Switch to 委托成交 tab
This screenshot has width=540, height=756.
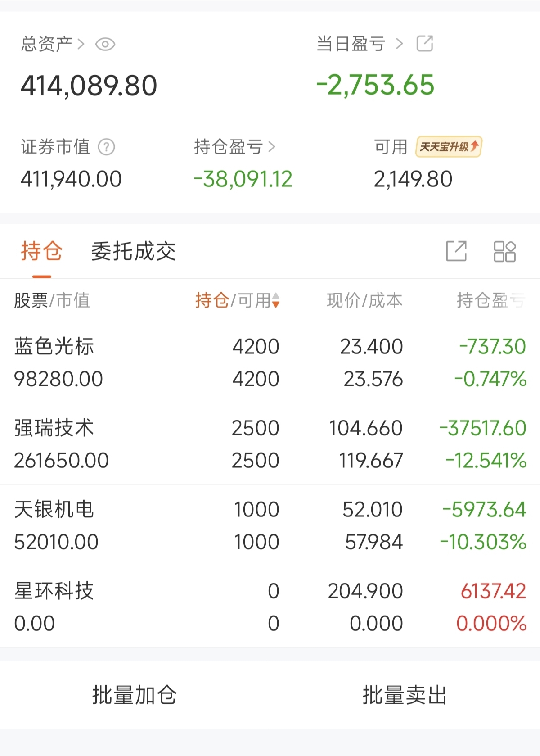coord(134,251)
